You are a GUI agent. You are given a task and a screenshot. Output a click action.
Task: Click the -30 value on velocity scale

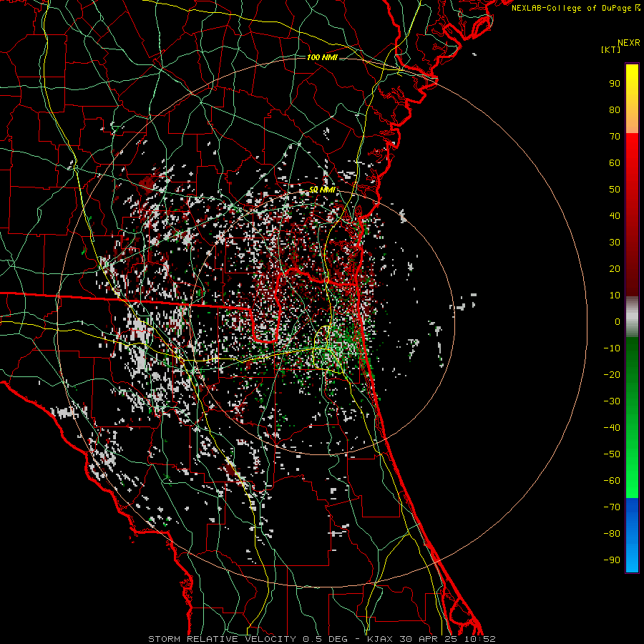point(612,401)
